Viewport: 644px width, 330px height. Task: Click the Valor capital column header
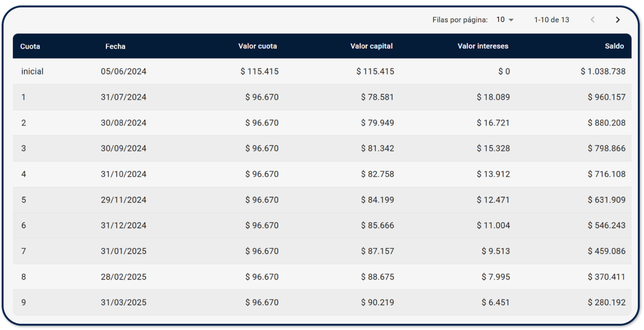coord(371,47)
